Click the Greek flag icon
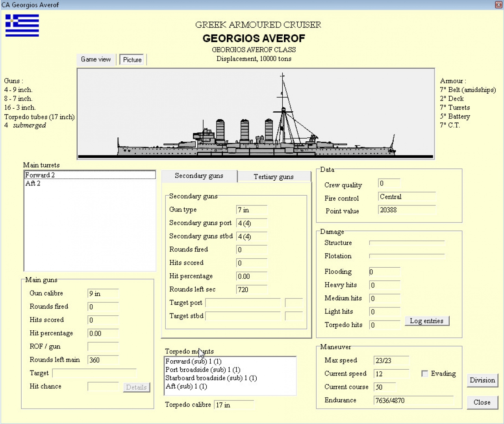Image resolution: width=504 pixels, height=424 pixels. coord(22,26)
